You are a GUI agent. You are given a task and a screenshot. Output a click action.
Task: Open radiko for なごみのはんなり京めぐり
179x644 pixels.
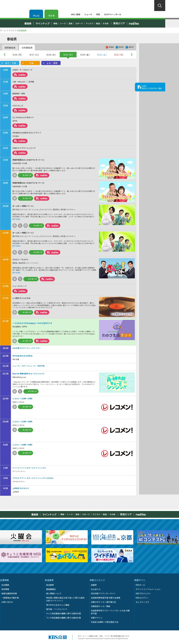pyautogui.click(x=20, y=126)
